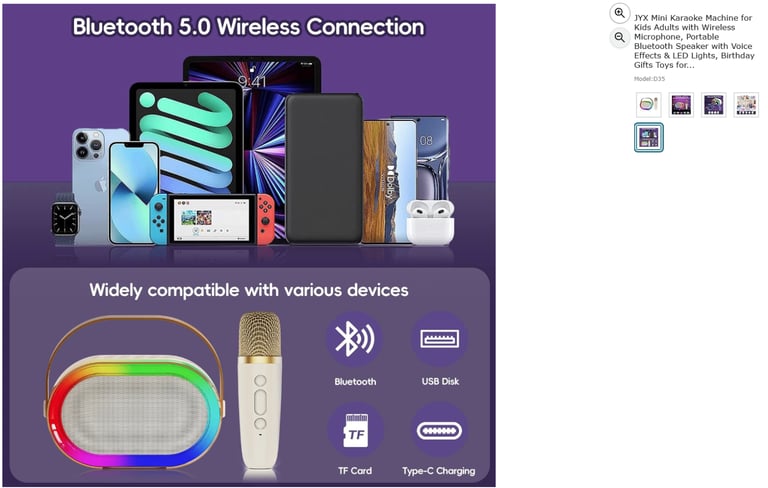Select the third product thumbnail

714,104
